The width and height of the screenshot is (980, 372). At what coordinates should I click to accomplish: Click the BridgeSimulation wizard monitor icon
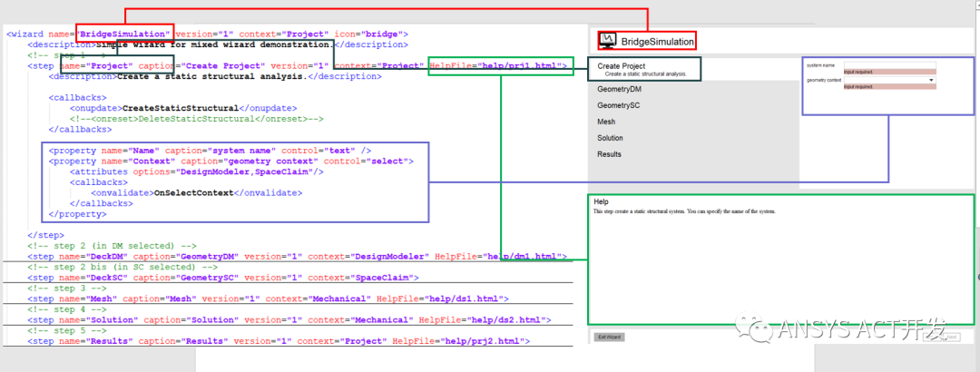[607, 41]
